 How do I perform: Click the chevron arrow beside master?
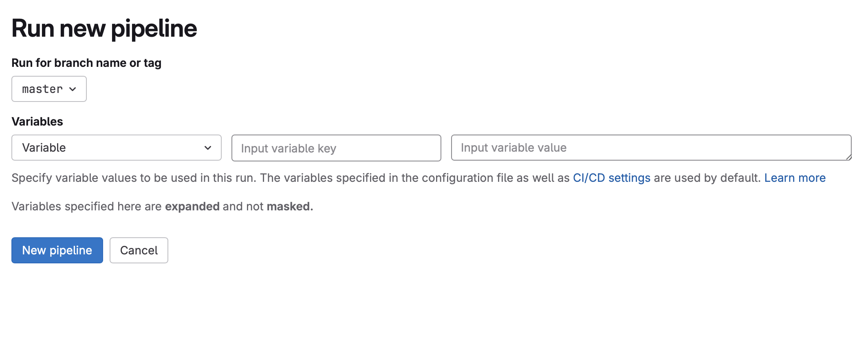point(73,89)
